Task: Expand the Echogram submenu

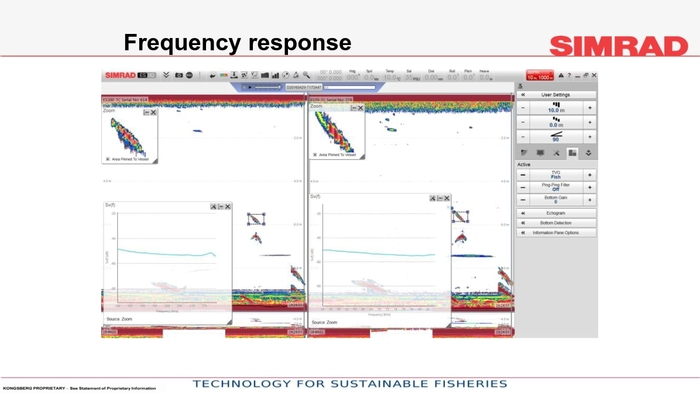Action: 556,213
